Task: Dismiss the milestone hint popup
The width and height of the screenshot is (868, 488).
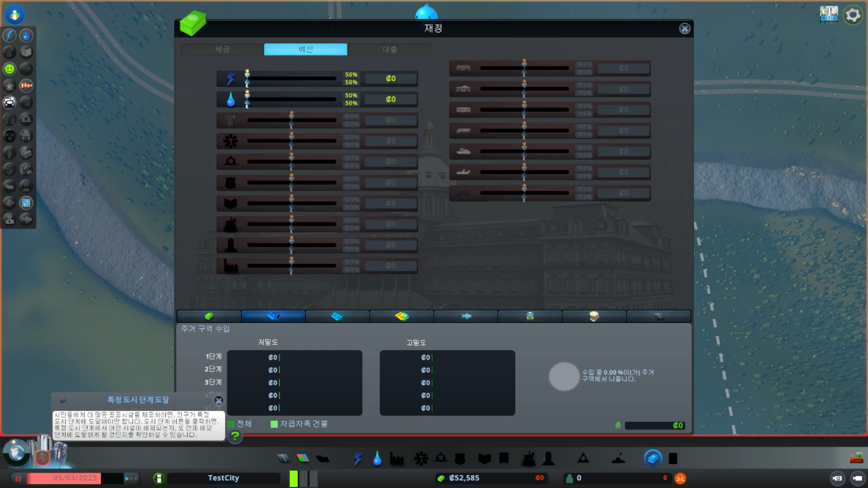Action: pos(219,401)
